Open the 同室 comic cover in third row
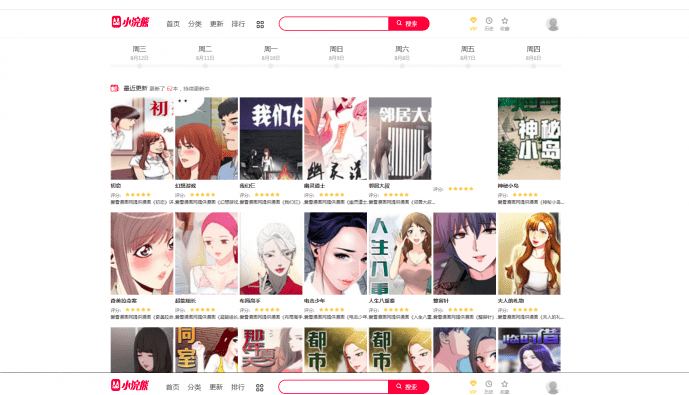 (x=207, y=350)
